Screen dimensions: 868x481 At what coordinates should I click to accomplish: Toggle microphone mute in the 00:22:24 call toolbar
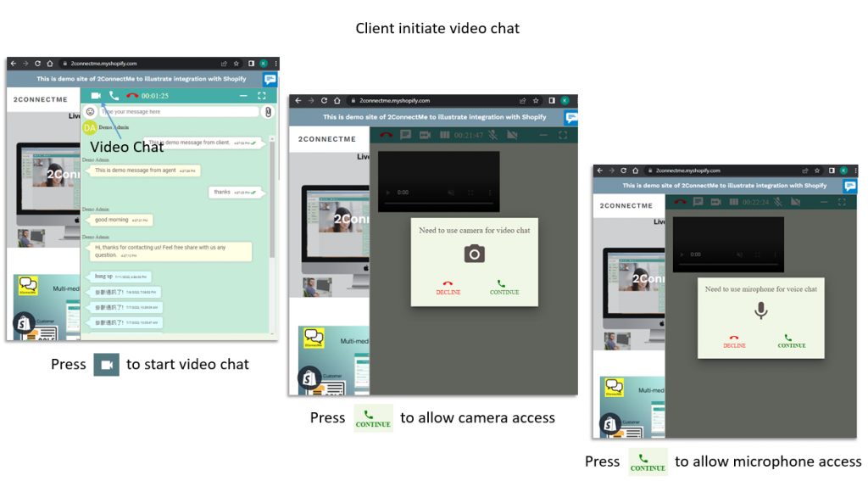pyautogui.click(x=778, y=202)
